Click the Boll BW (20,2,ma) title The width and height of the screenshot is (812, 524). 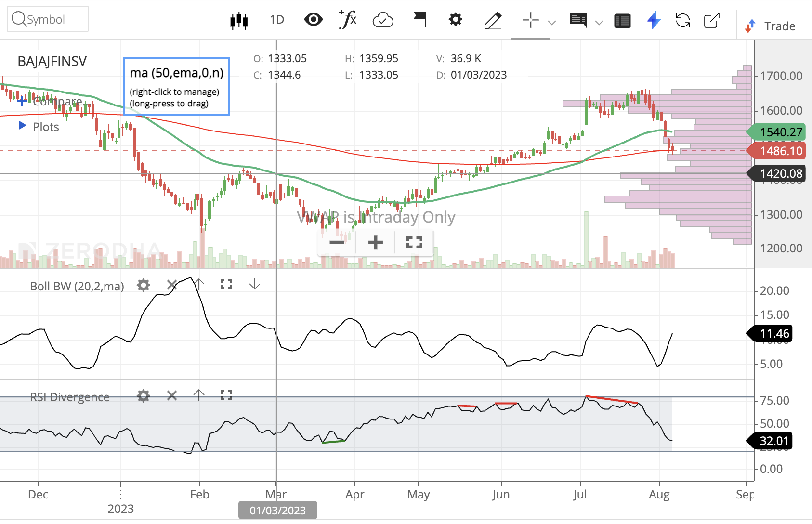77,286
